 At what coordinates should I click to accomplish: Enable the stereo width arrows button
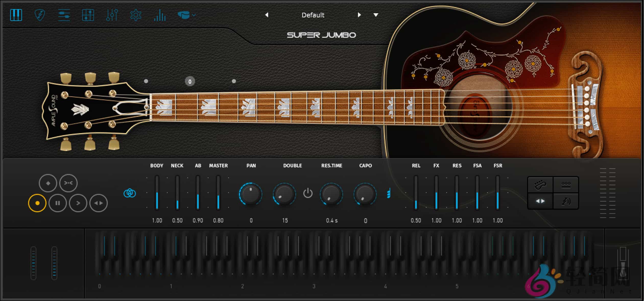[x=540, y=200]
